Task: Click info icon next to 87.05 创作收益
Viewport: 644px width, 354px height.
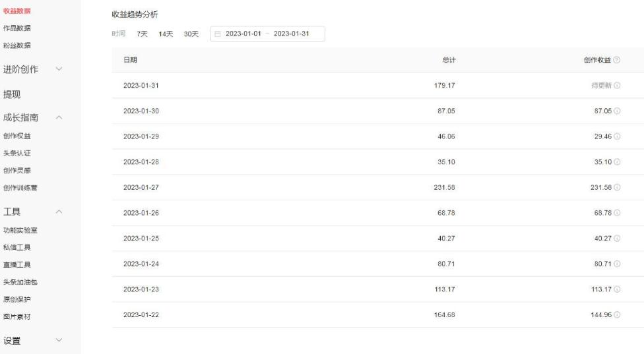Action: click(x=617, y=111)
